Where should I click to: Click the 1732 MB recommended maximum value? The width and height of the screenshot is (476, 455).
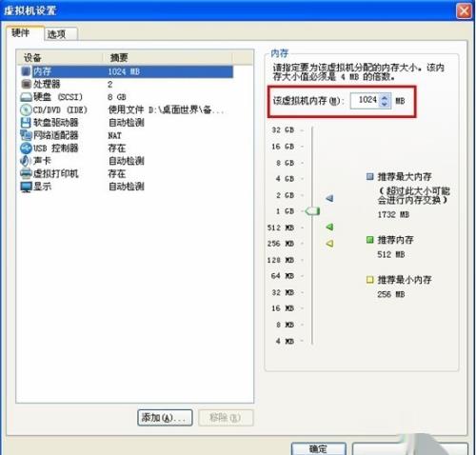coord(393,214)
